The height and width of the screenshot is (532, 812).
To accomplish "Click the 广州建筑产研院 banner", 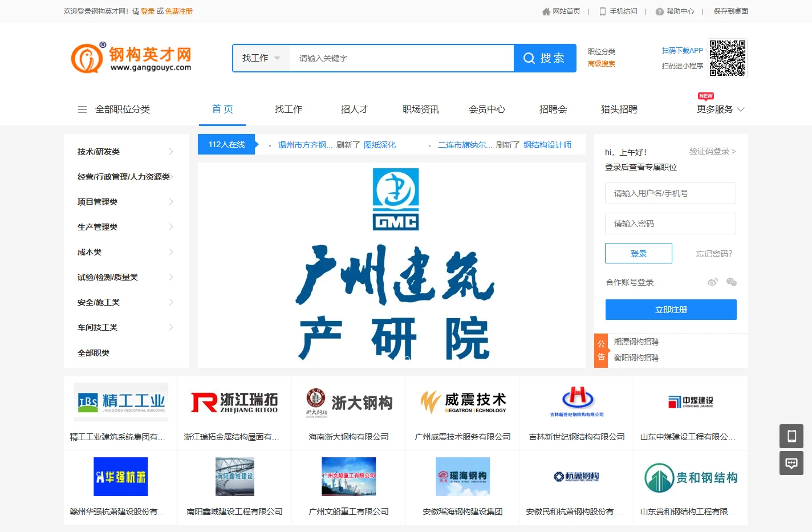I will 392,265.
